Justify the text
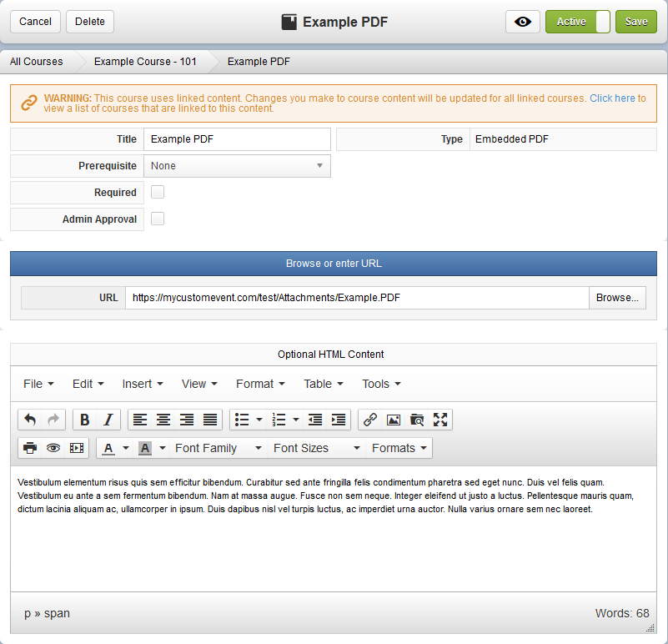 210,420
